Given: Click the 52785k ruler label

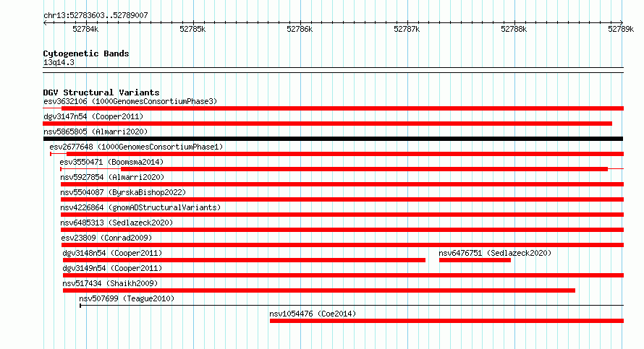Looking at the screenshot, I should pyautogui.click(x=192, y=29).
